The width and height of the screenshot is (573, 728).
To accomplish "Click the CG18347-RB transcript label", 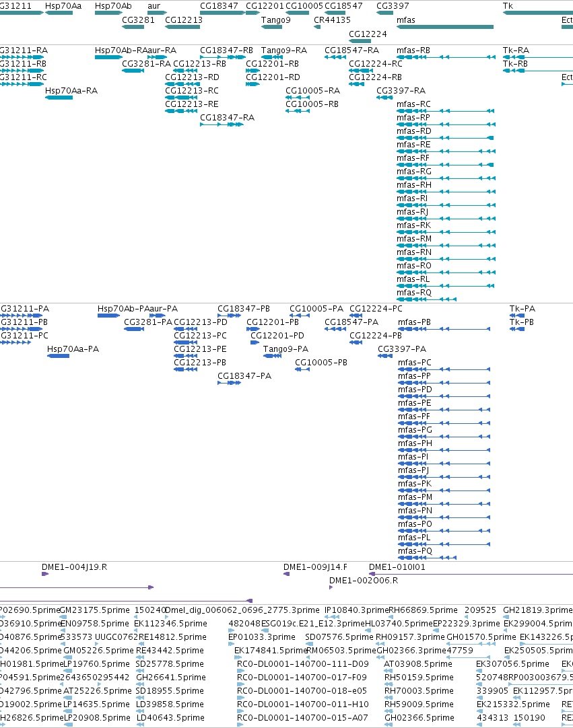I will 226,50.
